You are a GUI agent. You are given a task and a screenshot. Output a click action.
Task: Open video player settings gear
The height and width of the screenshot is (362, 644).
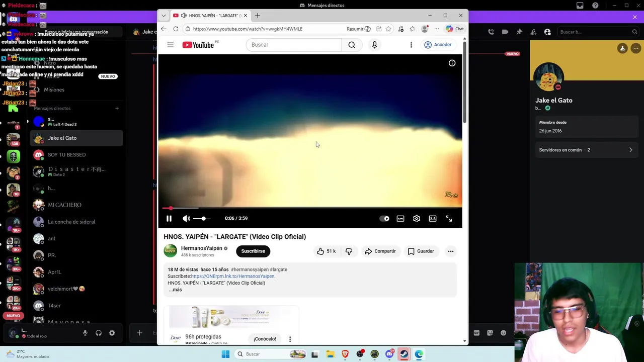click(417, 219)
